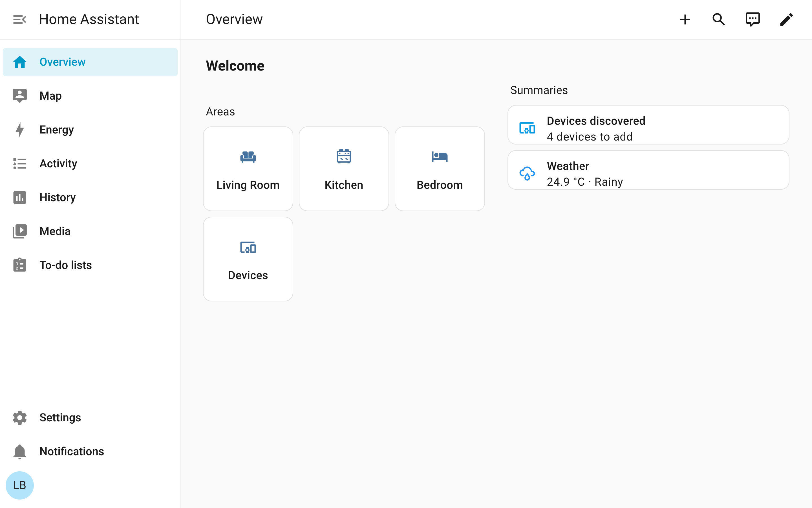Viewport: 812px width, 508px height.
Task: Click the To-do lists clipboard icon
Action: click(20, 265)
